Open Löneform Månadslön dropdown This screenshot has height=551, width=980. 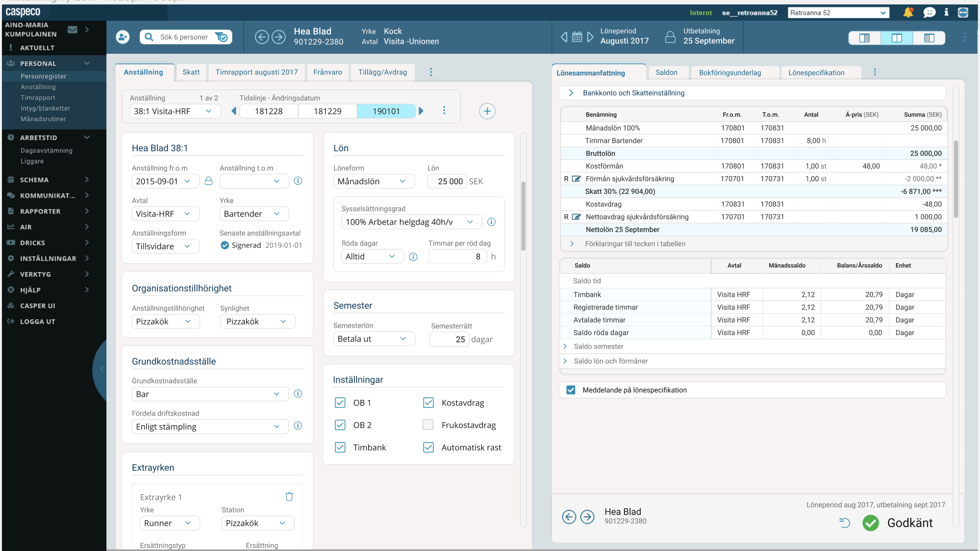374,181
